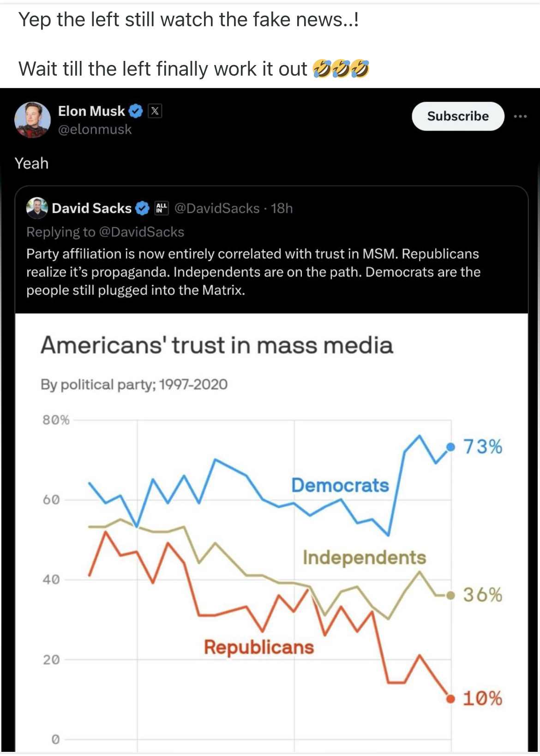Open the quoted David Sacks post text
Viewport: 540px width, 756px height.
(253, 272)
